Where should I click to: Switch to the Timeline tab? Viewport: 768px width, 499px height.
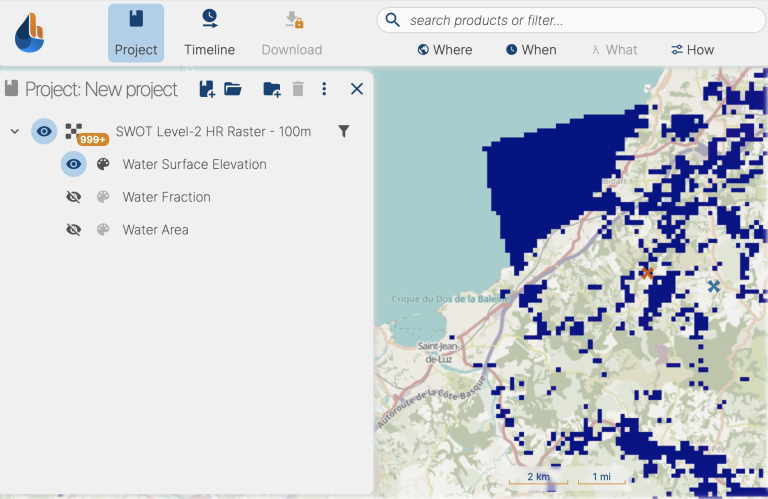tap(209, 33)
